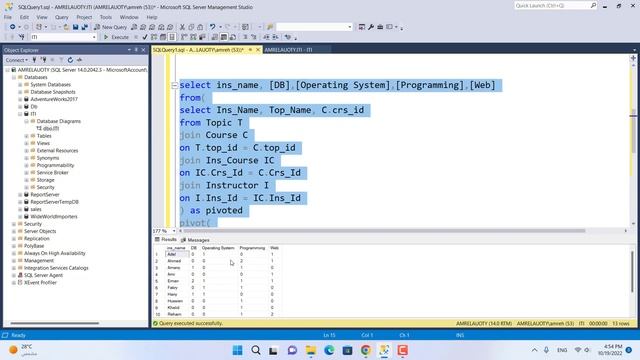The width and height of the screenshot is (640, 360).
Task: Open Google Chrome from taskbar
Action: pos(366,350)
